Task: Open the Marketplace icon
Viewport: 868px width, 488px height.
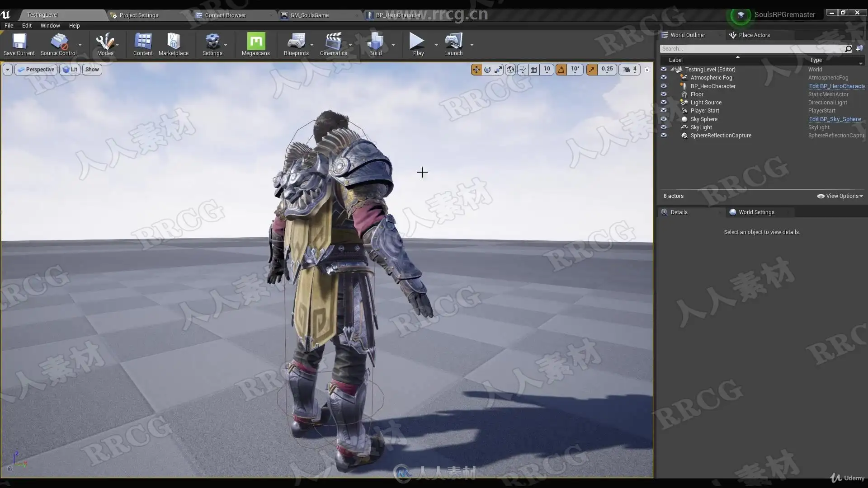Action: pyautogui.click(x=173, y=44)
